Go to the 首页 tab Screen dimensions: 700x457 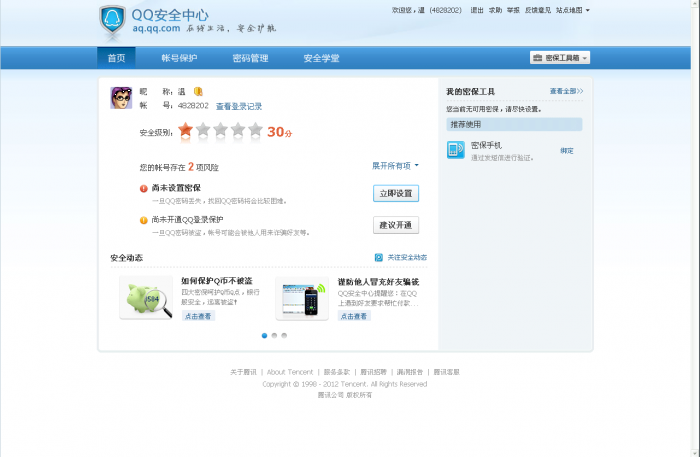click(116, 58)
